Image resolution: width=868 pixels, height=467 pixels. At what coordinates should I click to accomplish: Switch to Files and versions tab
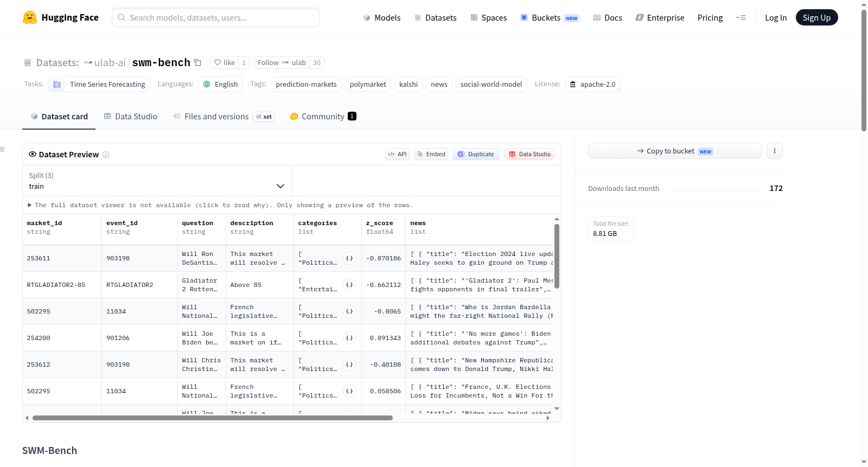223,116
